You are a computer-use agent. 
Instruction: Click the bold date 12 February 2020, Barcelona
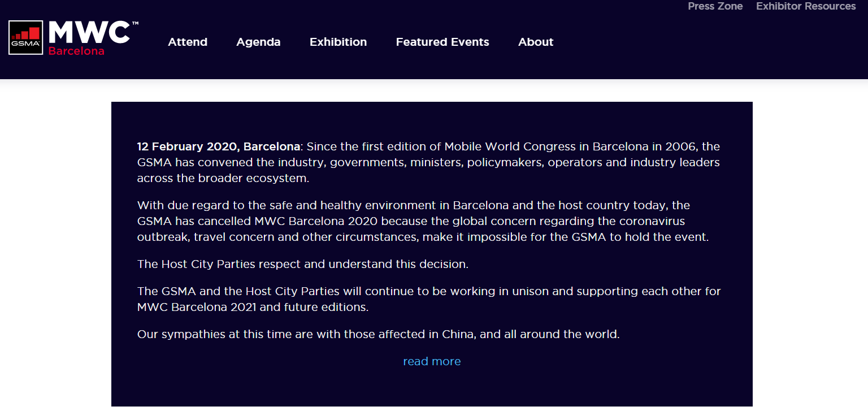(218, 146)
